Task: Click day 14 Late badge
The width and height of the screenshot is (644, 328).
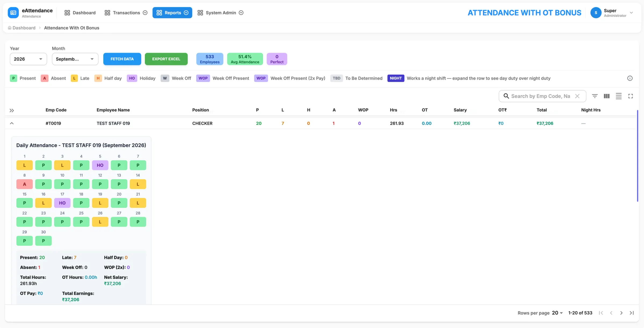Action: point(138,184)
